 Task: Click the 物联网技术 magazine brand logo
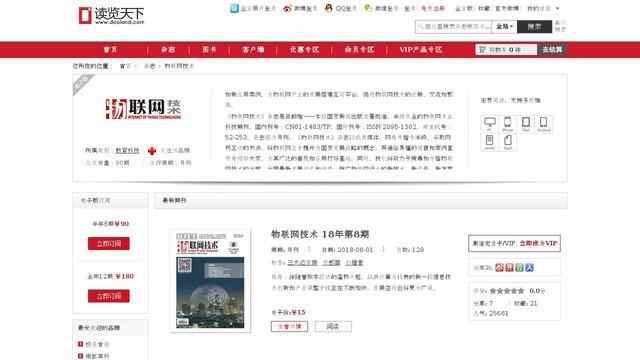[x=143, y=109]
